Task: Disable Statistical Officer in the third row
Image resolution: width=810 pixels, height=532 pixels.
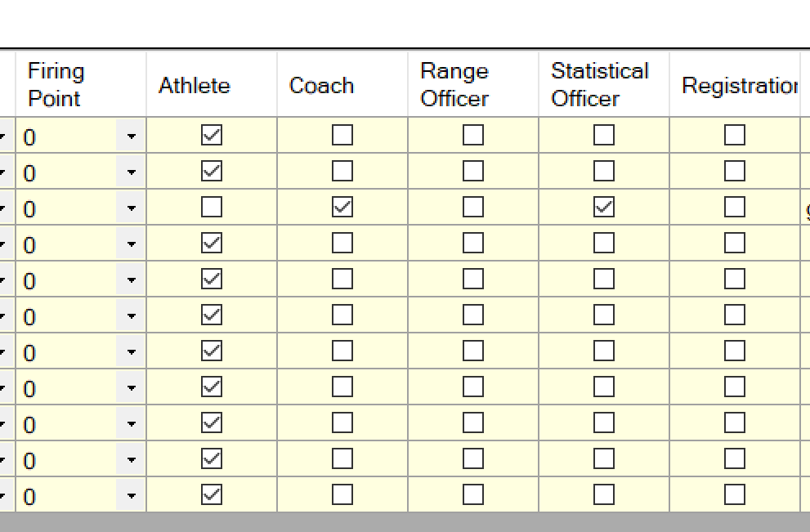Action: pos(603,207)
